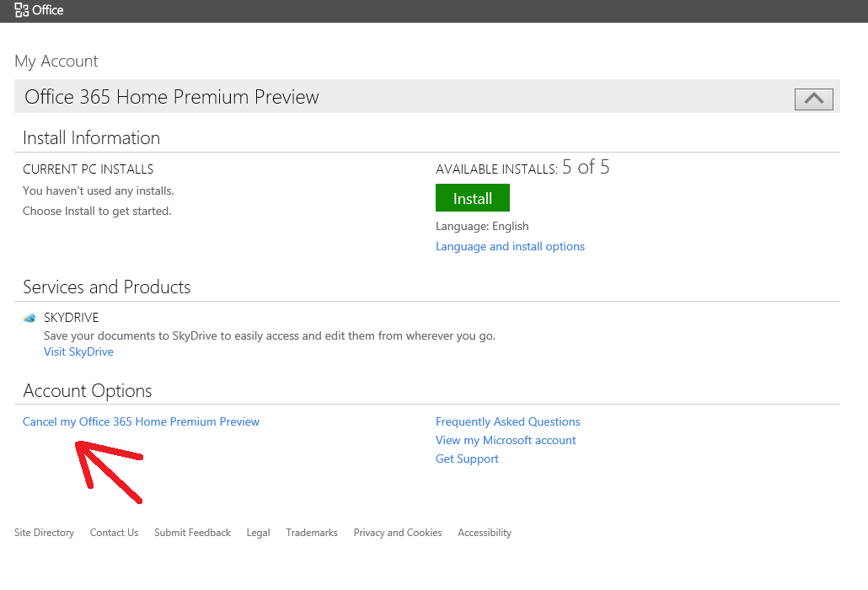Click the green Install button

pos(472,198)
